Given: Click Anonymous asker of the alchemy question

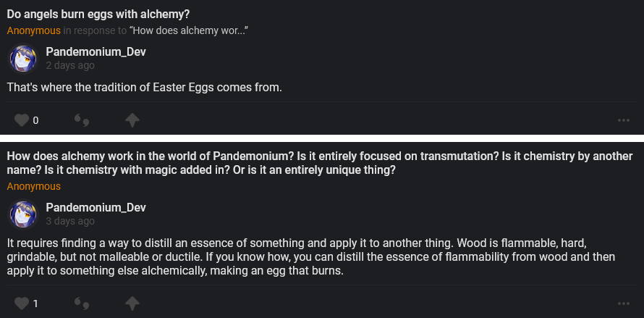Looking at the screenshot, I should click(34, 186).
